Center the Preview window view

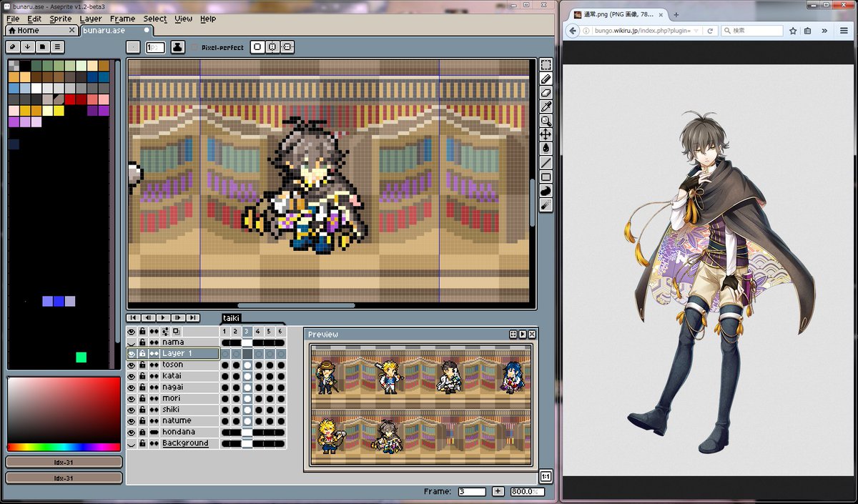tap(513, 335)
